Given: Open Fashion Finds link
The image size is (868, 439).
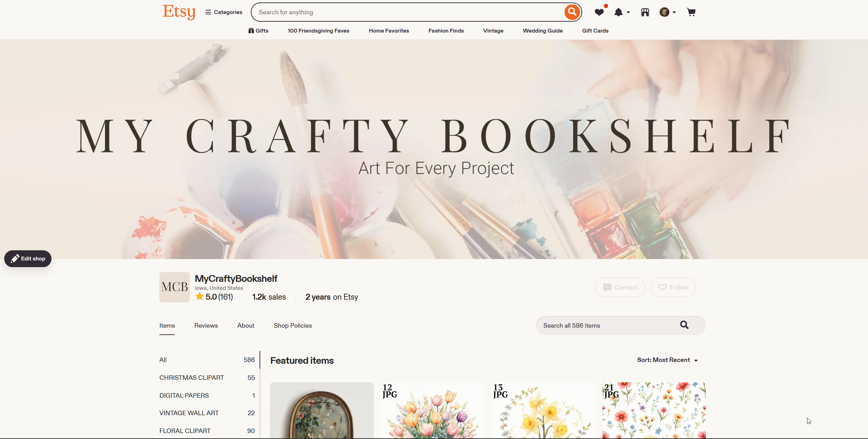Looking at the screenshot, I should pyautogui.click(x=446, y=31).
